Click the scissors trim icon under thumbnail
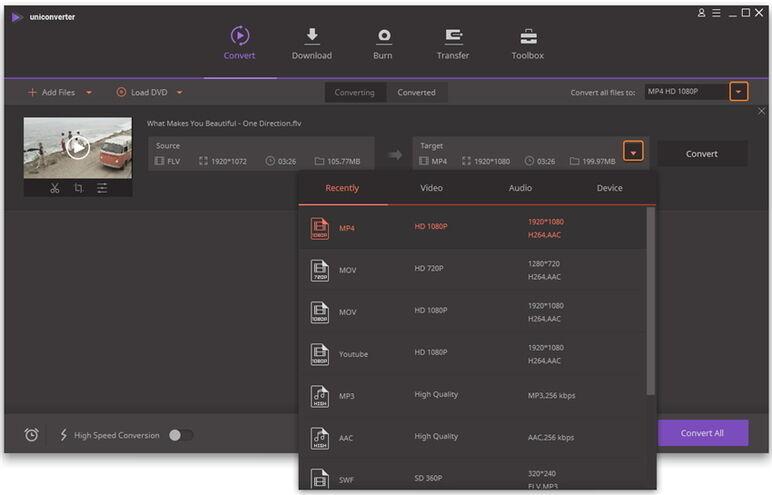The width and height of the screenshot is (772, 495). point(55,188)
